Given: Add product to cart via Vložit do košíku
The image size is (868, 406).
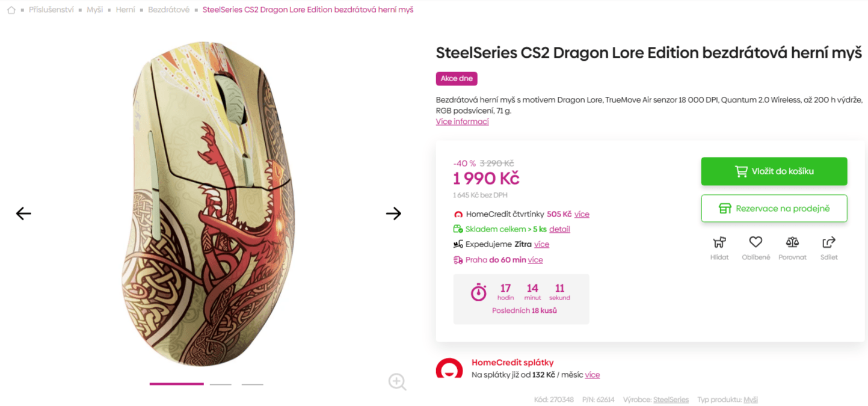Looking at the screenshot, I should pos(774,171).
